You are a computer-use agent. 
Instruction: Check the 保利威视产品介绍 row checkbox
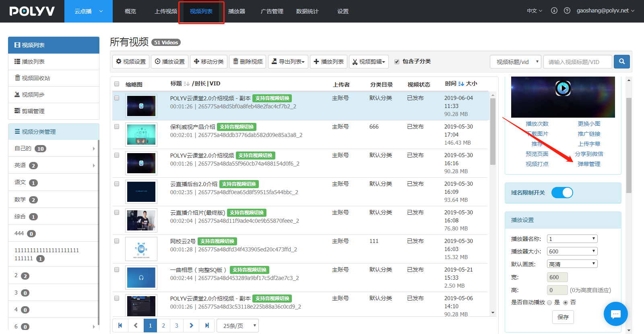(117, 127)
